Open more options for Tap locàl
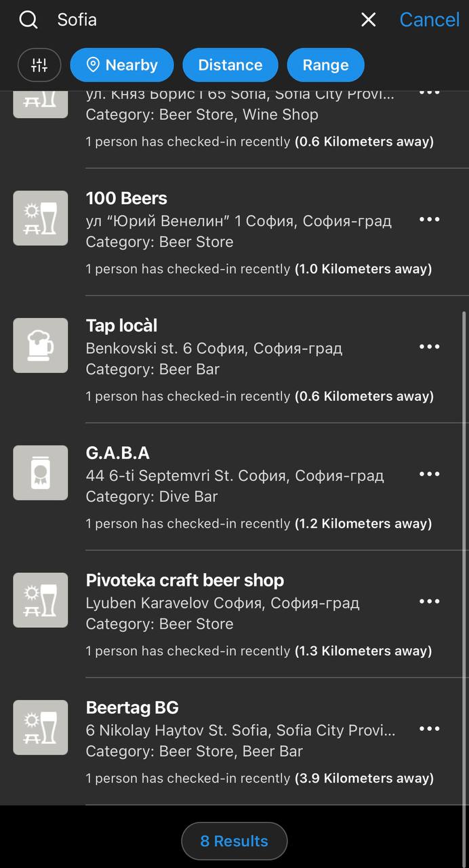The width and height of the screenshot is (469, 868). (x=430, y=347)
